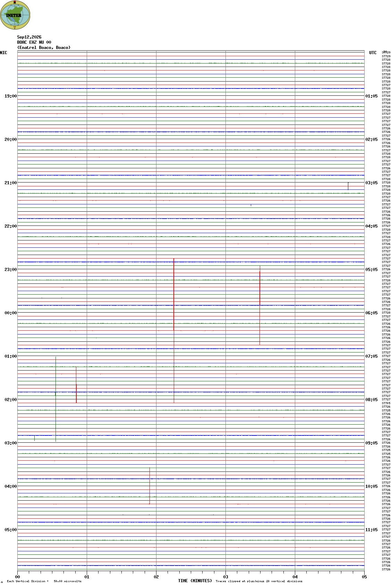Viewport: 392px width, 586px height.
Task: Click the tall green spike near 01:00 row
Action: pyautogui.click(x=56, y=399)
